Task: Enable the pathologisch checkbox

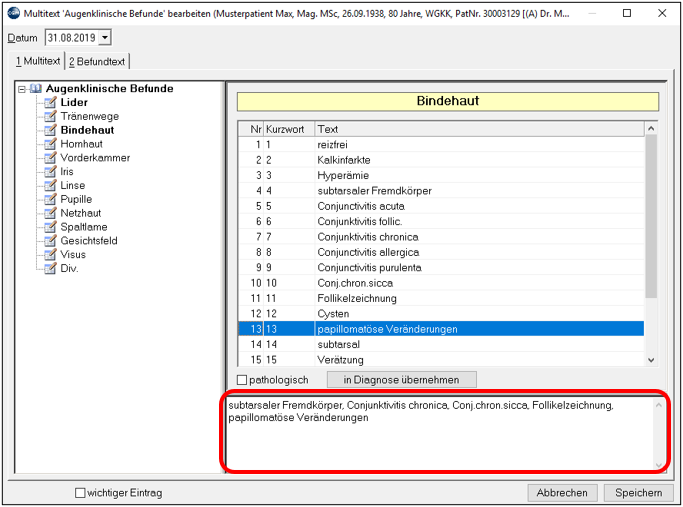Action: (x=242, y=380)
